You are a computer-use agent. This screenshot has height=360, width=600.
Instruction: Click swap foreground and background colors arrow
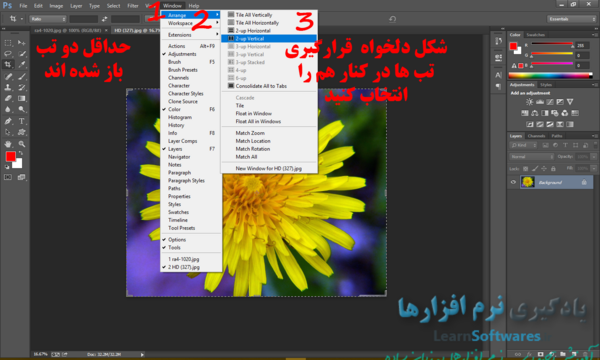[x=21, y=153]
